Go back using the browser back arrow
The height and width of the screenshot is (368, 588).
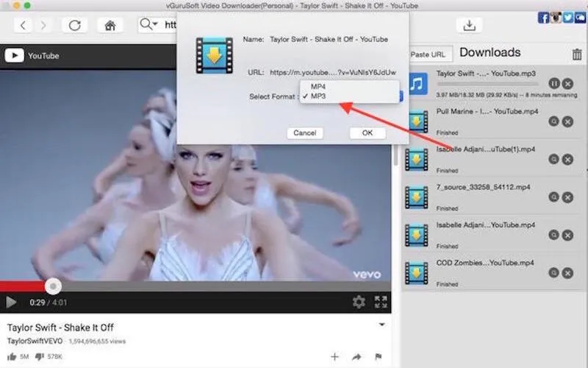23,26
